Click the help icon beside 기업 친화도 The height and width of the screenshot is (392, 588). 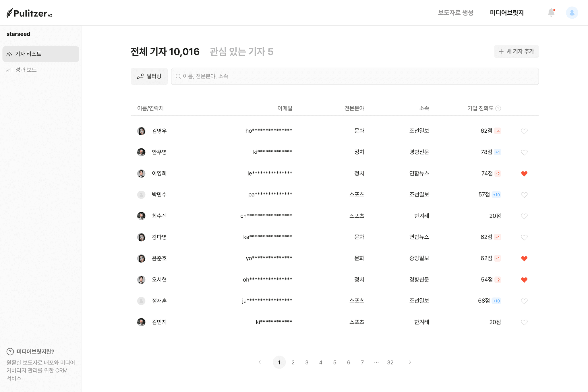point(499,108)
